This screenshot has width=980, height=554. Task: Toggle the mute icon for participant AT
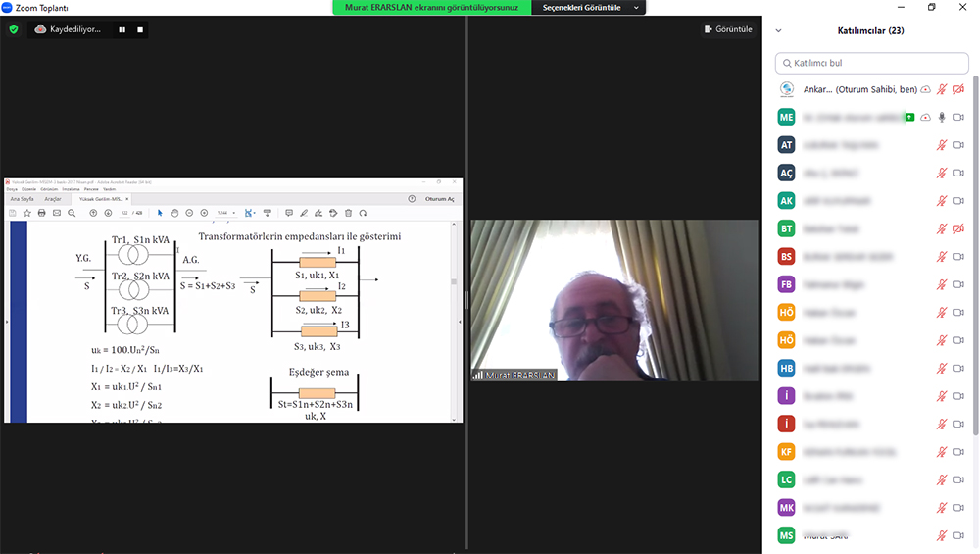(942, 145)
